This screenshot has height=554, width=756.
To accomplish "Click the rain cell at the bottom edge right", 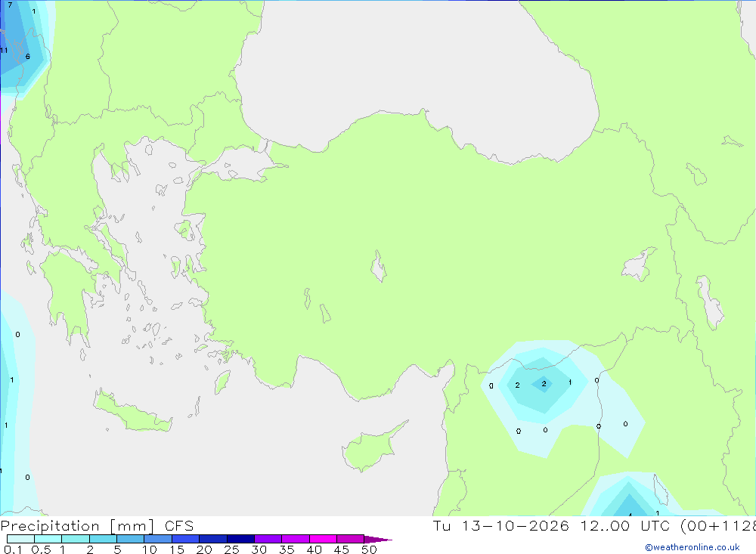I will point(629,497).
